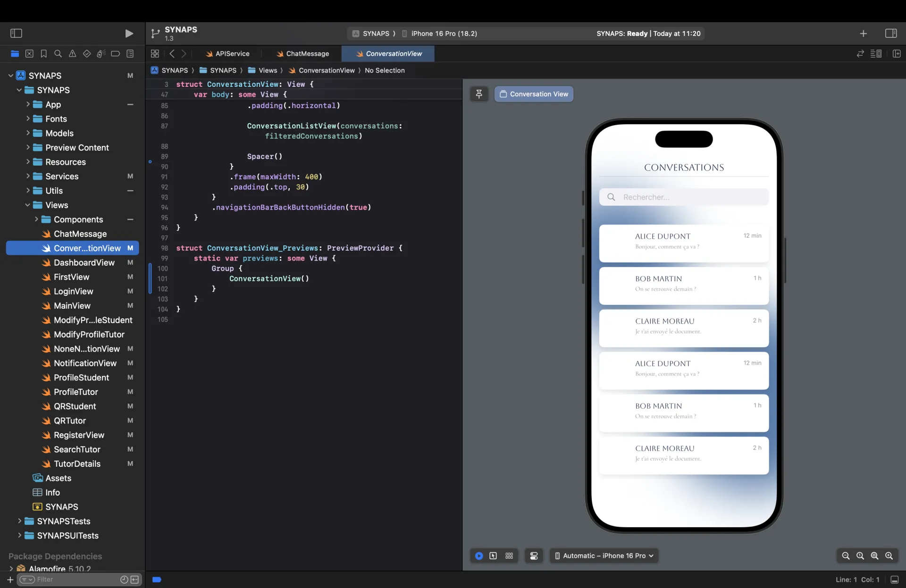The image size is (906, 588).
Task: Add a new file with plus button
Action: click(x=10, y=580)
